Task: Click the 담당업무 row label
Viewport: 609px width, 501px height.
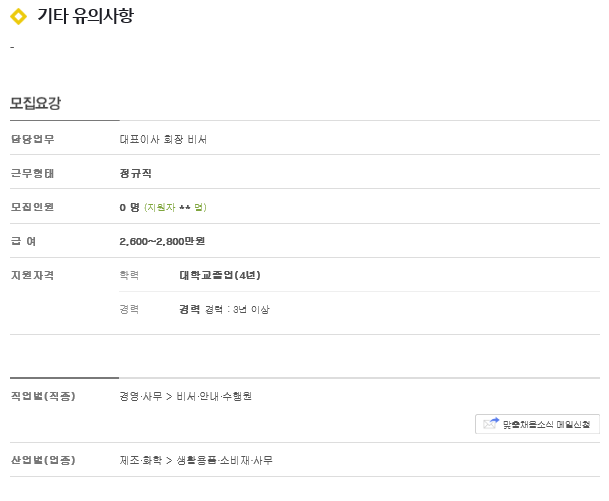Action: tap(31, 139)
